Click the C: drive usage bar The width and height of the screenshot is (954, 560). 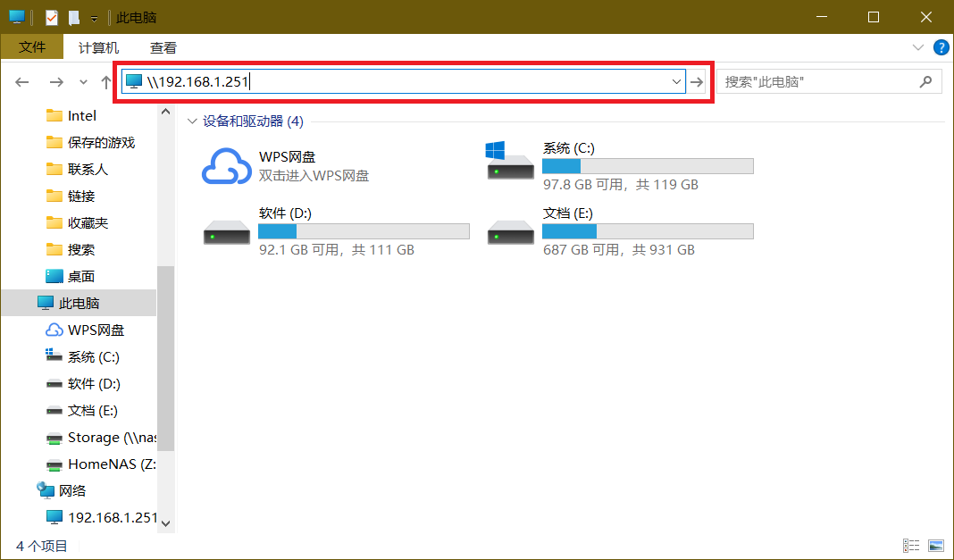(x=648, y=165)
